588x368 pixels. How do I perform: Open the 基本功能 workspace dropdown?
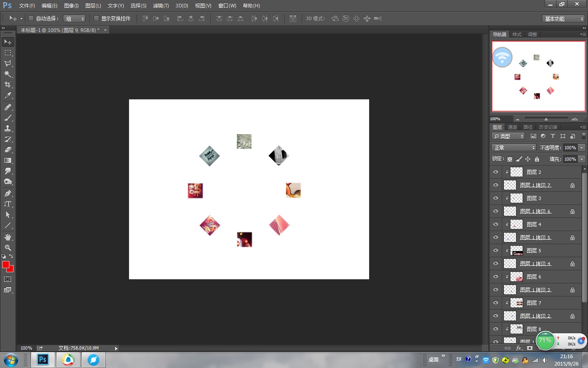(x=564, y=19)
